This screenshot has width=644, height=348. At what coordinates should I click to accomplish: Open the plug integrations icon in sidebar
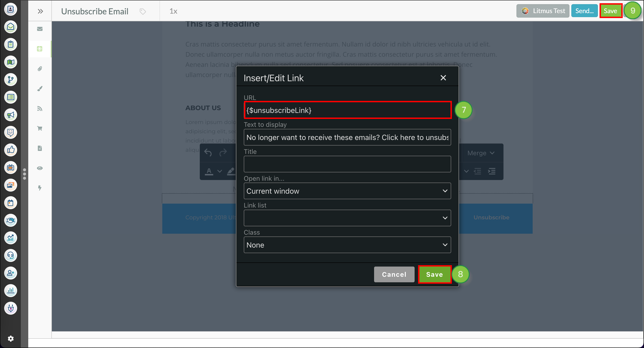tap(10, 308)
